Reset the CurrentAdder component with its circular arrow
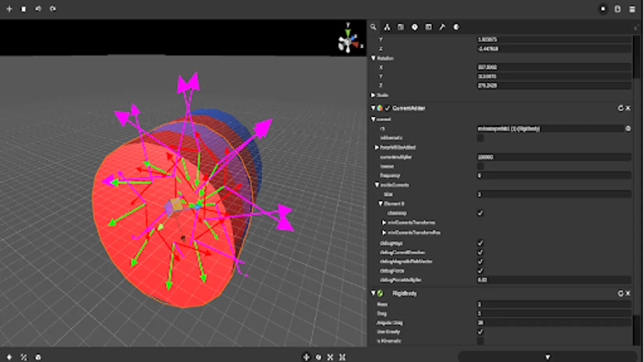The image size is (644, 362). click(x=620, y=108)
